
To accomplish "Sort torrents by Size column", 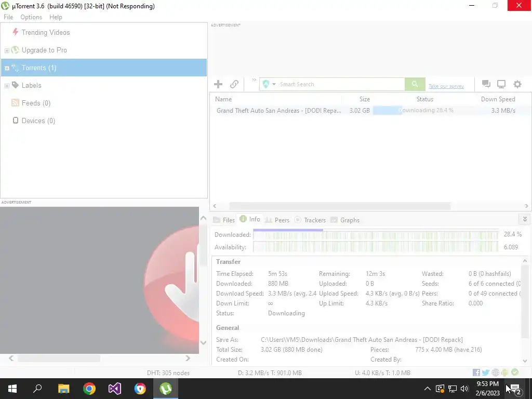I will point(365,99).
